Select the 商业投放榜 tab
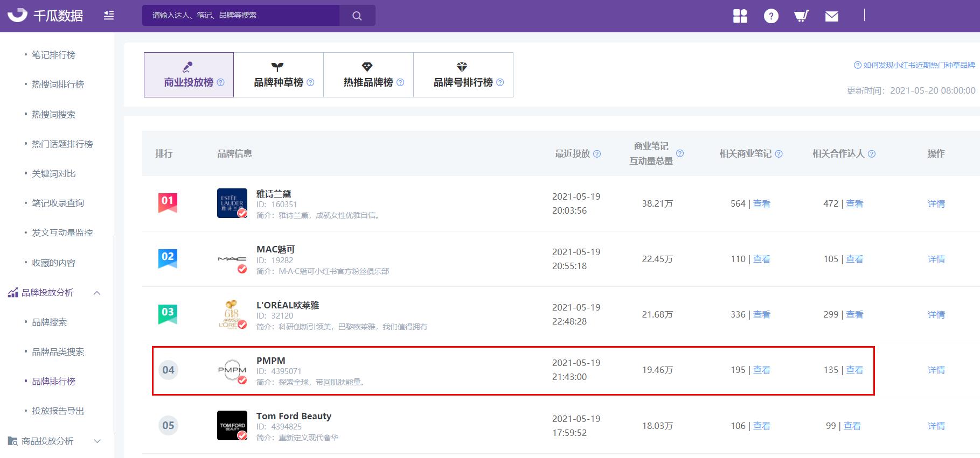The image size is (980, 458). (189, 75)
